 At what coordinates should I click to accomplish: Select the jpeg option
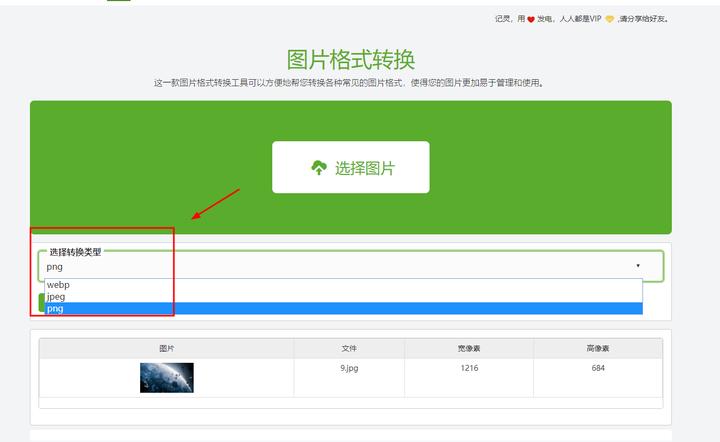(343, 297)
